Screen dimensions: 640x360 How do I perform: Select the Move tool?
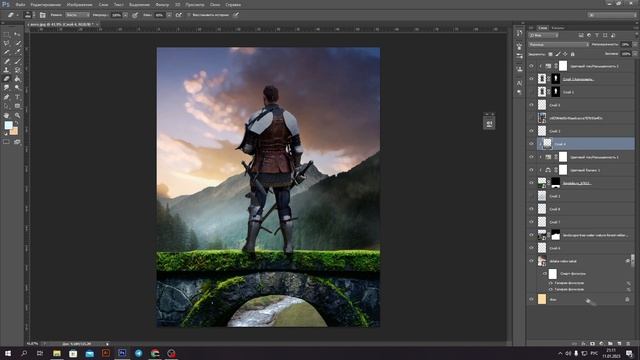tap(17, 34)
